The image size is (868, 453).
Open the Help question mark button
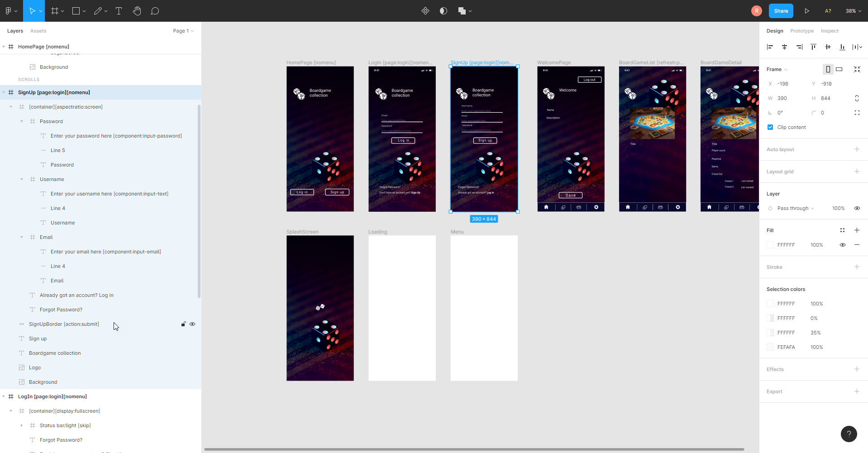click(x=849, y=434)
